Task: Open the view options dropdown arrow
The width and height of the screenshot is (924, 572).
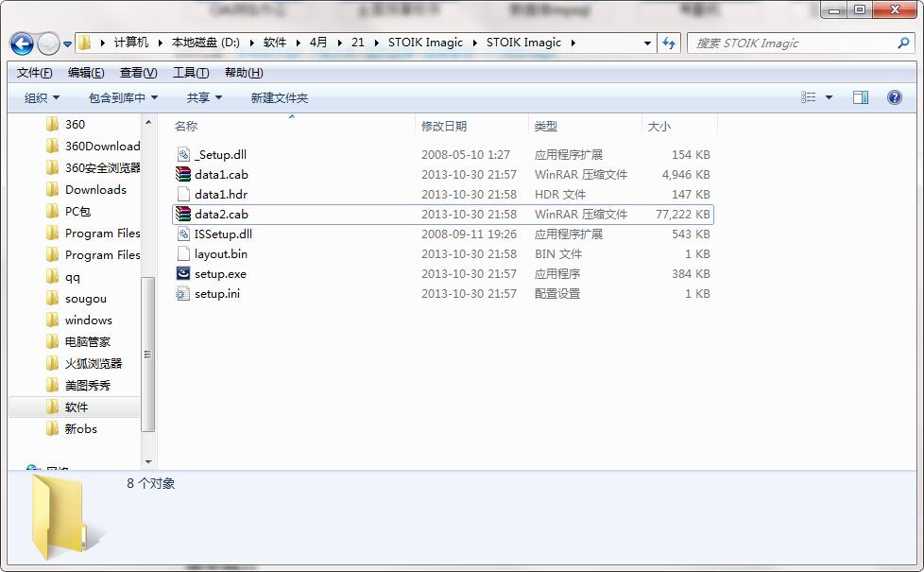Action: 829,97
